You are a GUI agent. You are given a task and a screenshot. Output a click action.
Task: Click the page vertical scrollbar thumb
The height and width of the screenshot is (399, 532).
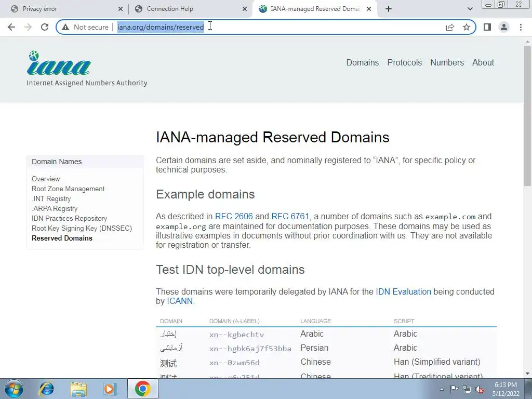527,115
